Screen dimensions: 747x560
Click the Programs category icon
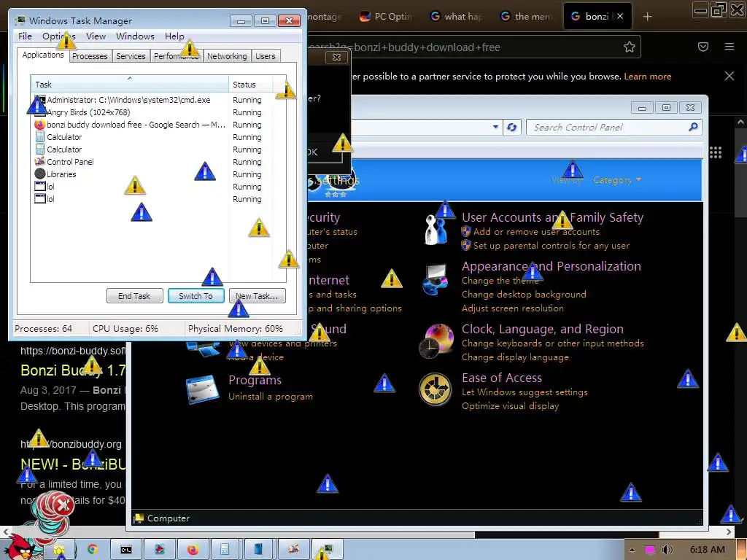pos(203,389)
